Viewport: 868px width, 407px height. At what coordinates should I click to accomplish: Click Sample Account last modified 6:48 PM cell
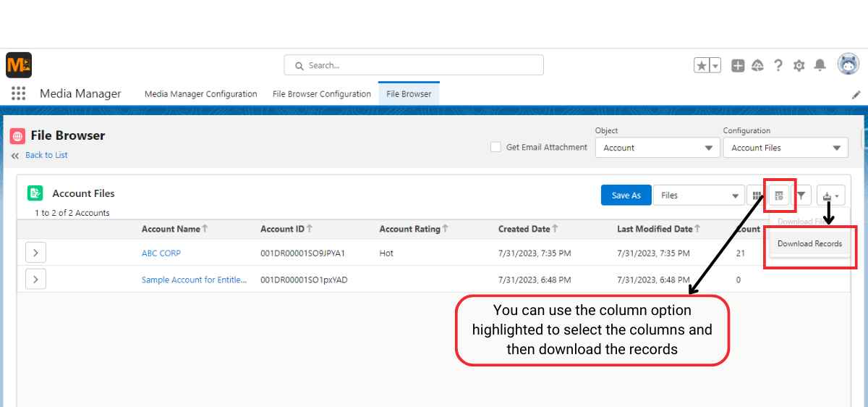[653, 280]
